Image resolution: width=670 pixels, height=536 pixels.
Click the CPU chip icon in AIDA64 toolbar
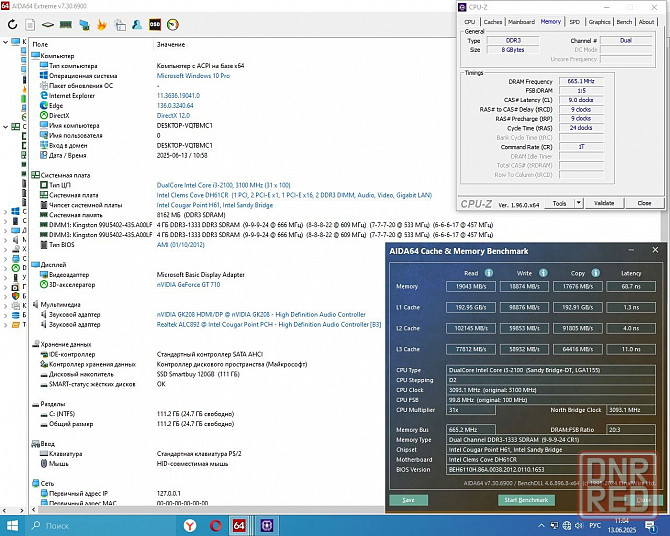tap(48, 25)
